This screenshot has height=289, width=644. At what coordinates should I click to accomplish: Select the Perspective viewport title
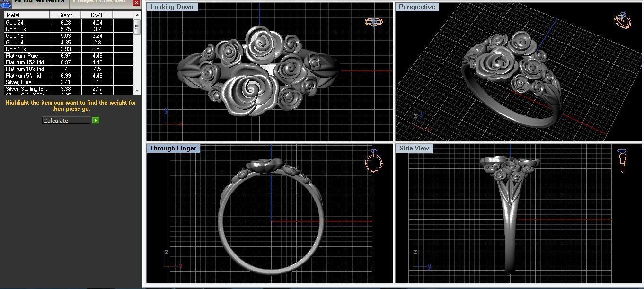(x=417, y=7)
